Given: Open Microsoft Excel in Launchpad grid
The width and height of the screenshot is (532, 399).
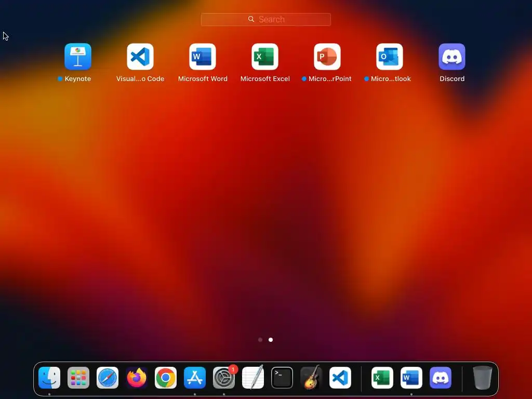Looking at the screenshot, I should coord(265,56).
